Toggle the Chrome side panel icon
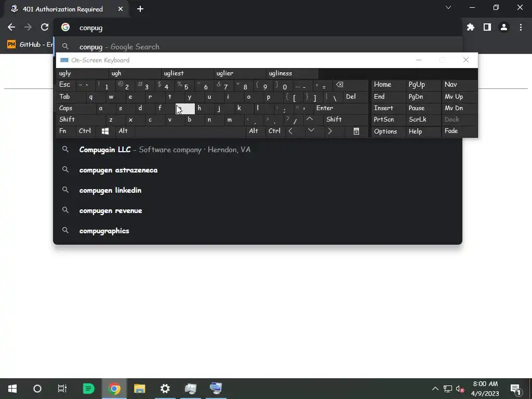The image size is (532, 399). [x=487, y=27]
